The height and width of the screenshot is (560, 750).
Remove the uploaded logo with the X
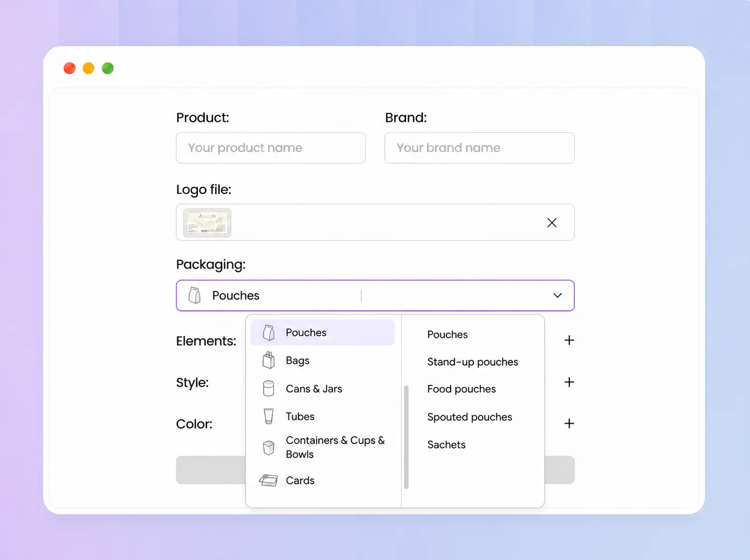(552, 223)
